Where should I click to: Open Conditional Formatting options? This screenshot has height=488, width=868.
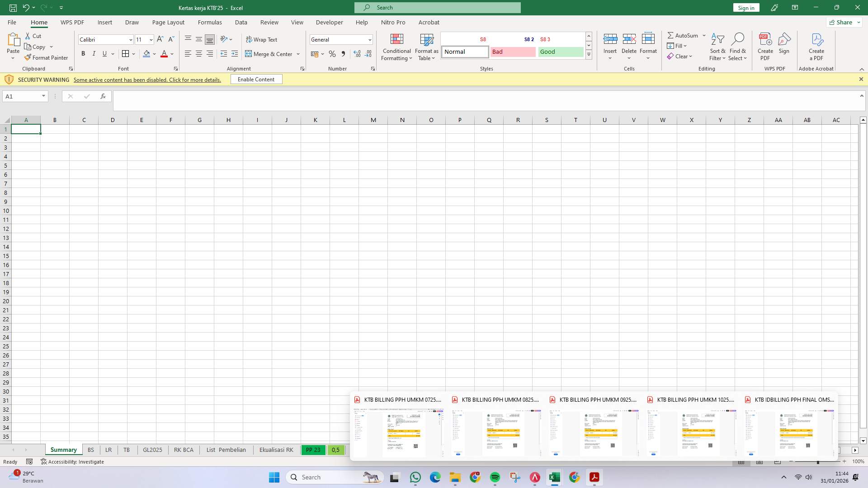[x=396, y=47]
